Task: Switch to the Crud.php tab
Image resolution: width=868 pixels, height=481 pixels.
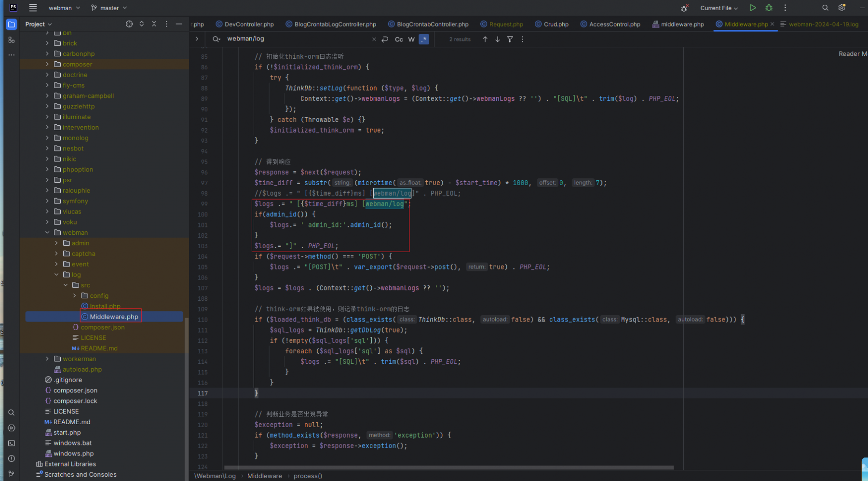Action: click(x=552, y=24)
